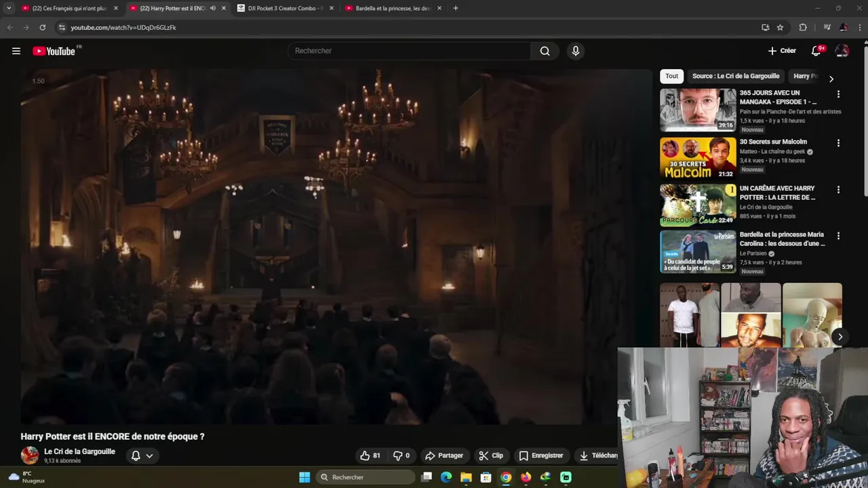The width and height of the screenshot is (868, 488).
Task: Open Chrome extensions puzzle icon
Action: tap(803, 27)
